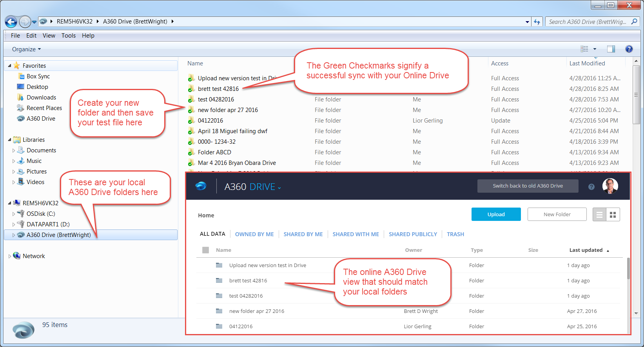Click the Network icon in navigation pane
The height and width of the screenshot is (347, 644).
tap(17, 256)
